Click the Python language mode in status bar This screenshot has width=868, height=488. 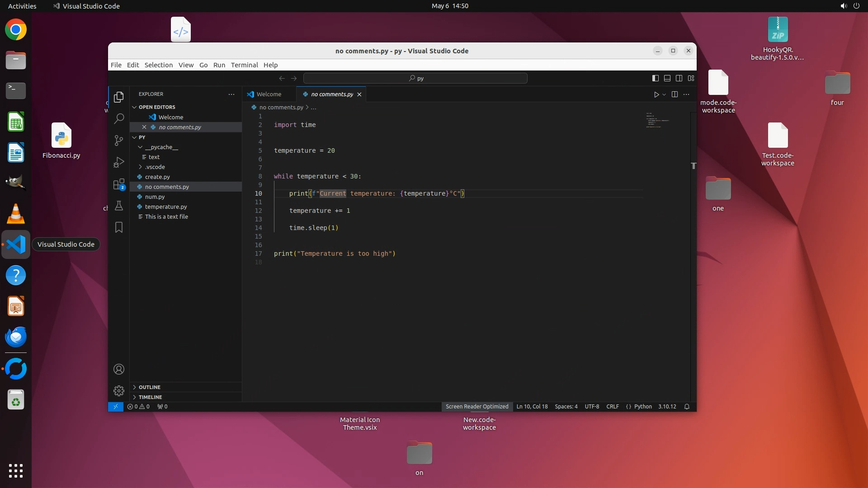[x=643, y=407]
